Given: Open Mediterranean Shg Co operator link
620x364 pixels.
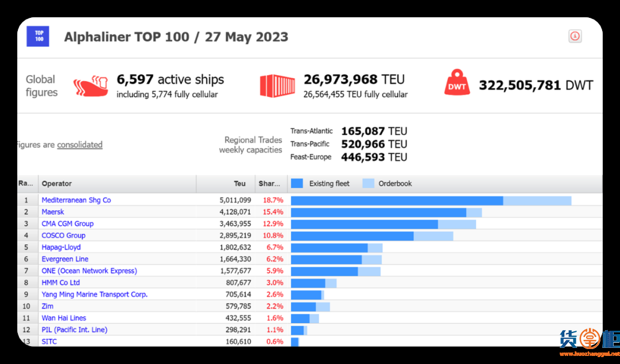Looking at the screenshot, I should point(76,200).
